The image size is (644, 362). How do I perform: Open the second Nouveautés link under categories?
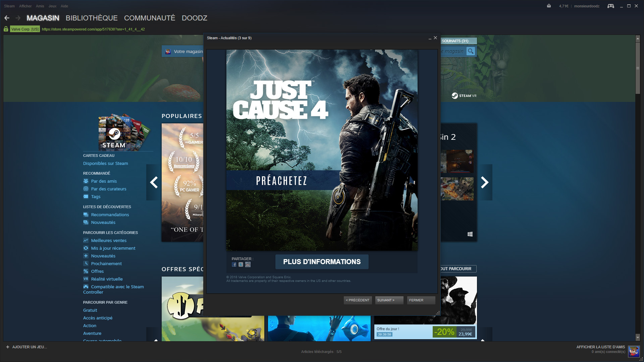pos(103,256)
